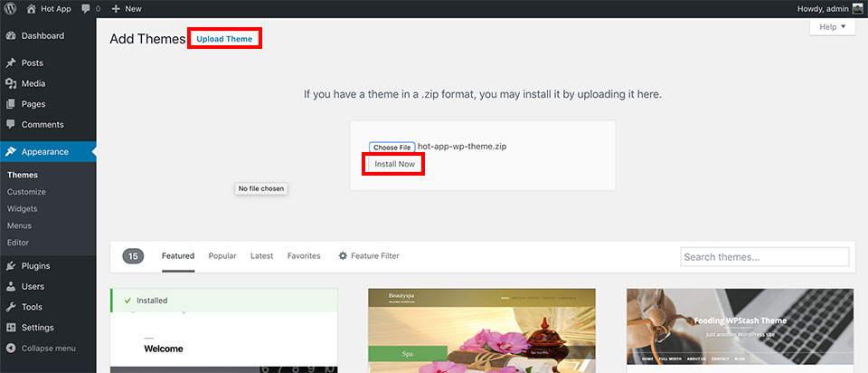Image resolution: width=868 pixels, height=373 pixels.
Task: Click the Plugins plug icon
Action: click(x=11, y=266)
